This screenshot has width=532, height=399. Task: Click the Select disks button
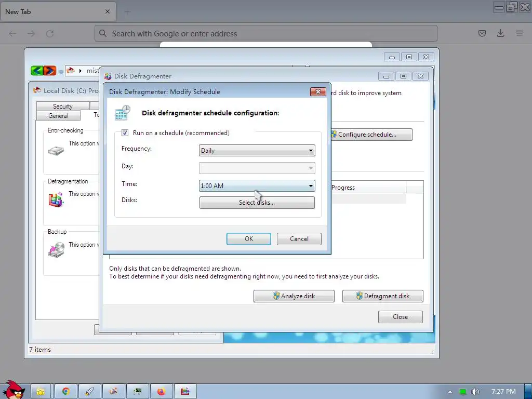(257, 203)
